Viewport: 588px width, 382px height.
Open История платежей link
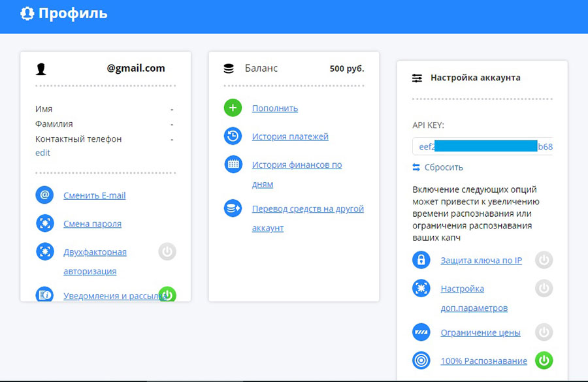[290, 136]
